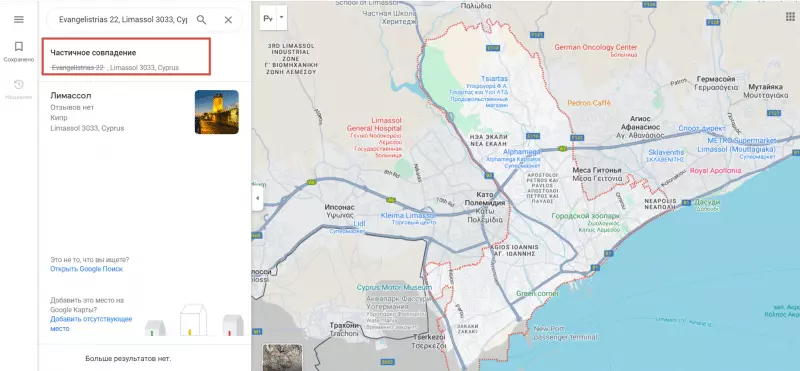800x371 pixels.
Task: Click Дасуди park label on map
Action: pos(707,205)
